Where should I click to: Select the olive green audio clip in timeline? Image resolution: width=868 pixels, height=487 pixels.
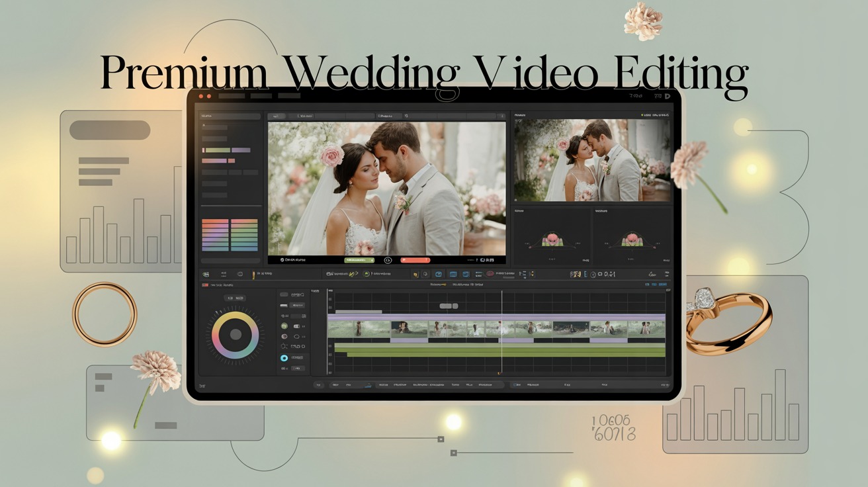tap(499, 350)
